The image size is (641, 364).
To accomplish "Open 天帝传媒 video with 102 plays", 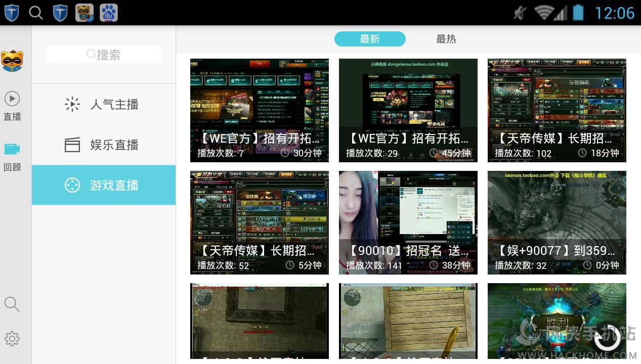I will click(557, 110).
